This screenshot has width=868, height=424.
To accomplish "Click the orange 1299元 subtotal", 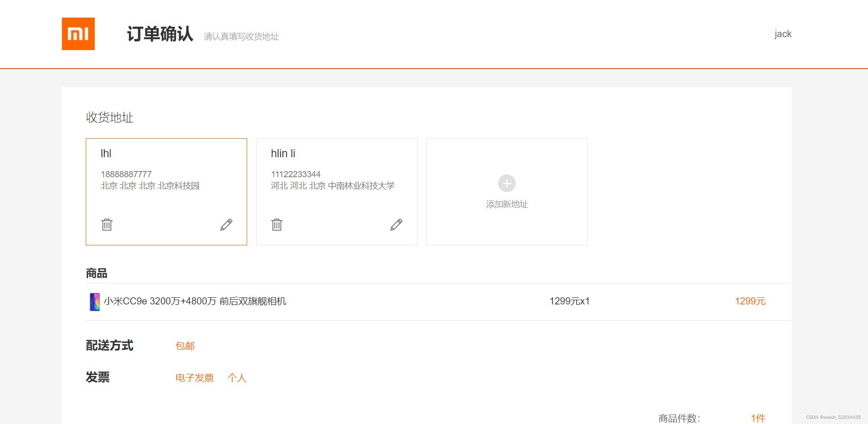I will 750,301.
